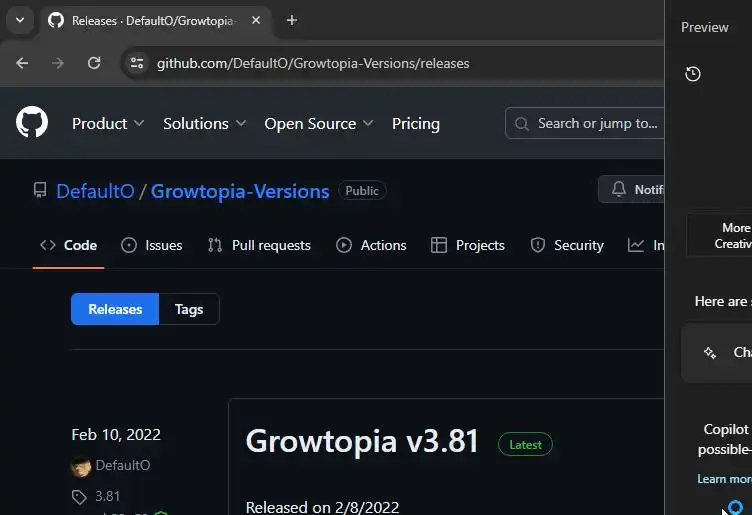The height and width of the screenshot is (515, 752).
Task: Open the Security tab
Action: (x=567, y=246)
